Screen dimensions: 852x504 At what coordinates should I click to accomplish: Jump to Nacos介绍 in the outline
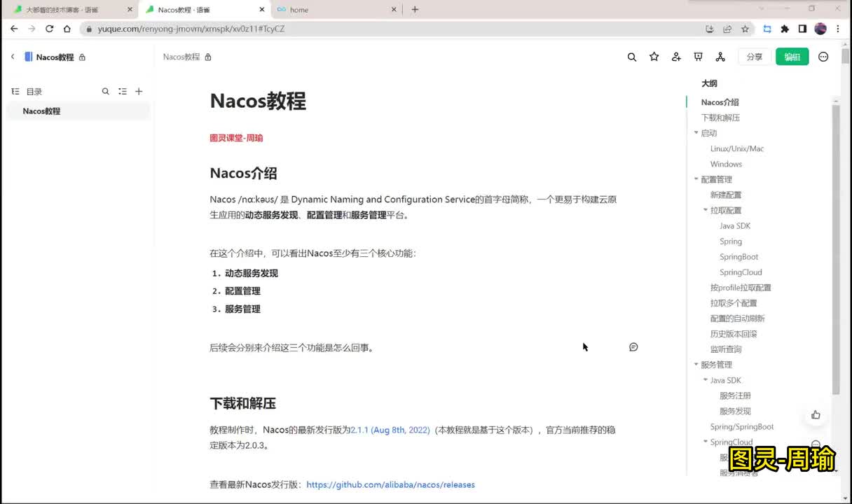(x=720, y=102)
